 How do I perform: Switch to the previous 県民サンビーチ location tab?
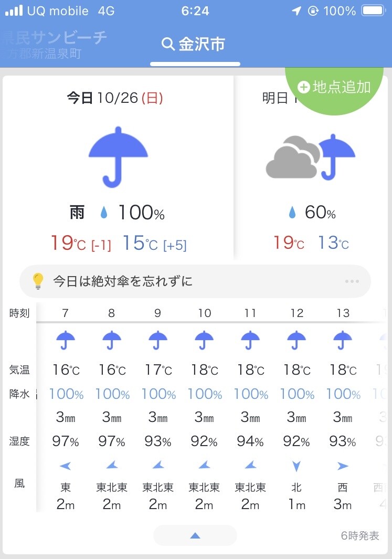pos(52,44)
